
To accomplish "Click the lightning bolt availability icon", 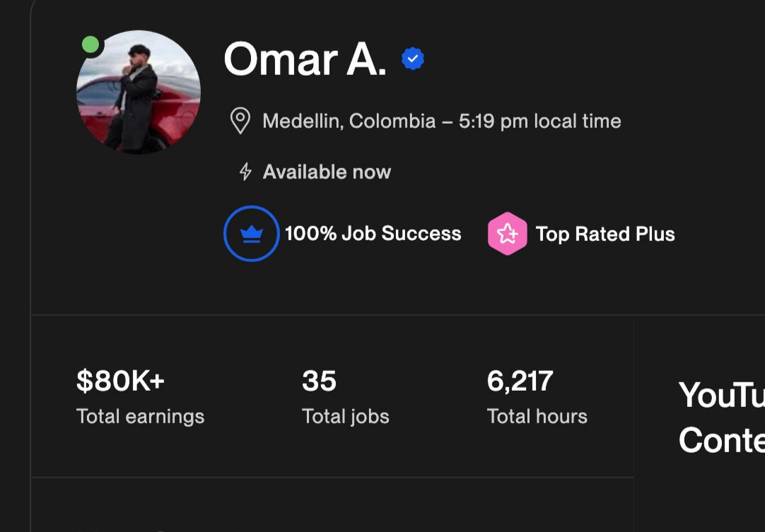I will click(245, 172).
